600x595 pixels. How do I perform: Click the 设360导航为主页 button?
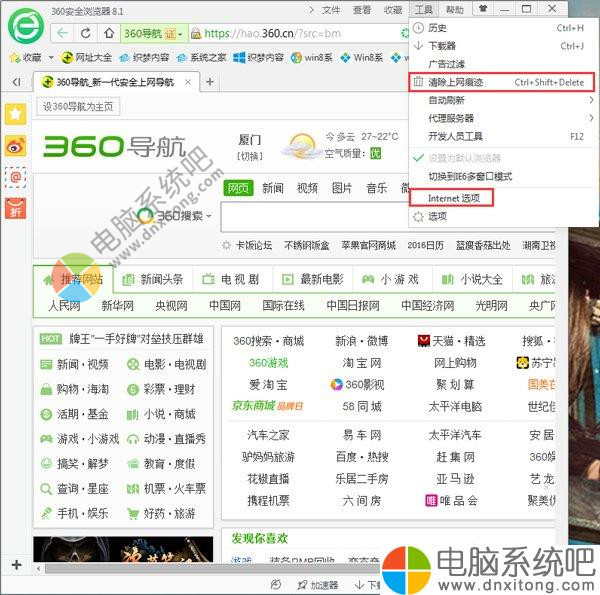tap(77, 106)
